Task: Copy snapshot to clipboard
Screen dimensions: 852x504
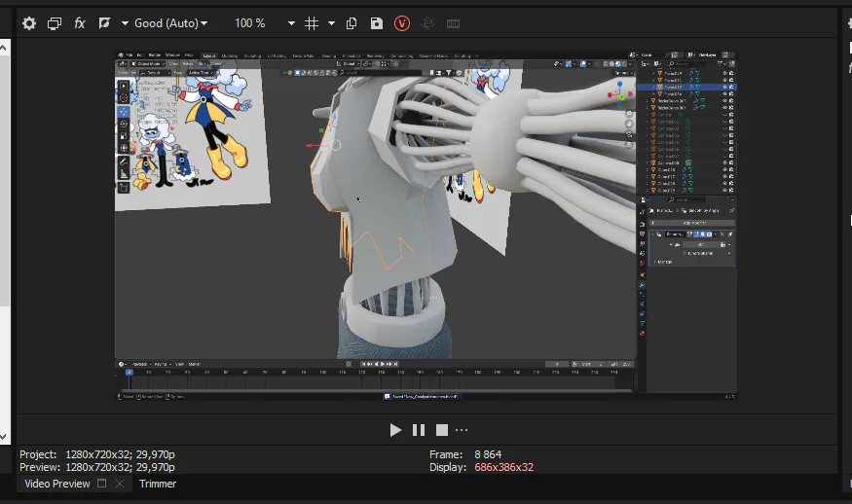Action: 352,23
